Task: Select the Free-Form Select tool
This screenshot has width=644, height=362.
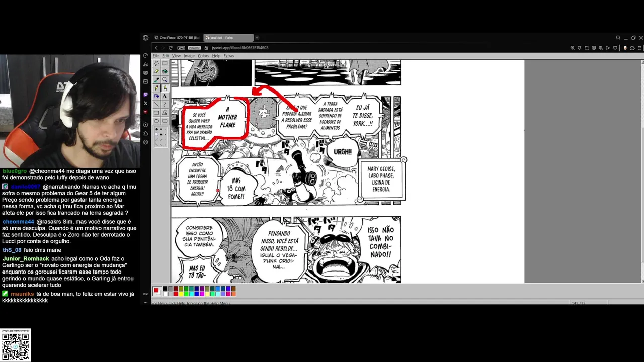Action: [156, 63]
